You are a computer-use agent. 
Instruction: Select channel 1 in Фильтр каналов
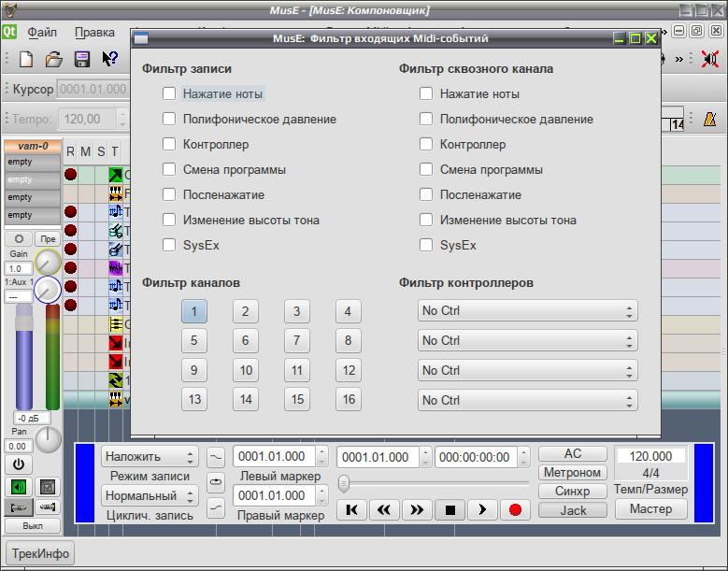[x=194, y=311]
